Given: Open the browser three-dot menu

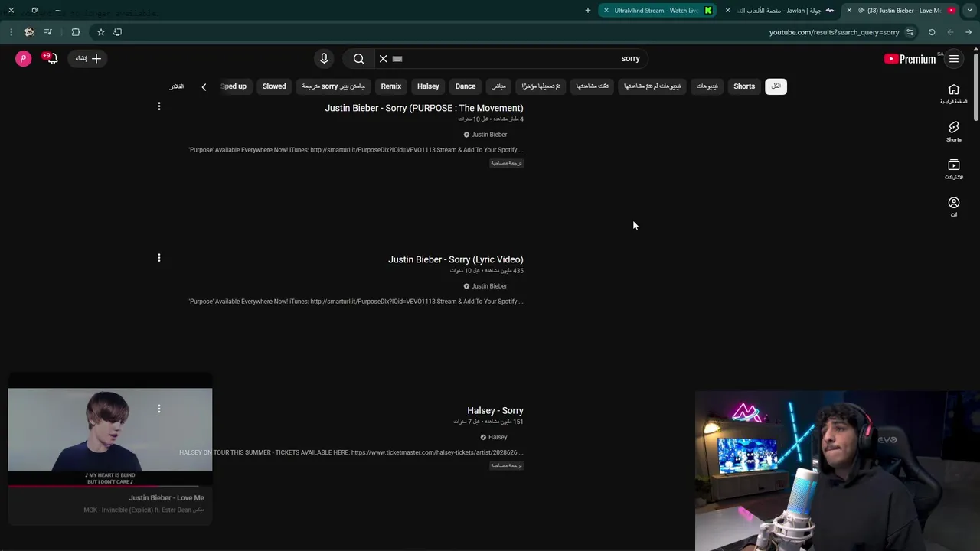Looking at the screenshot, I should (x=11, y=32).
